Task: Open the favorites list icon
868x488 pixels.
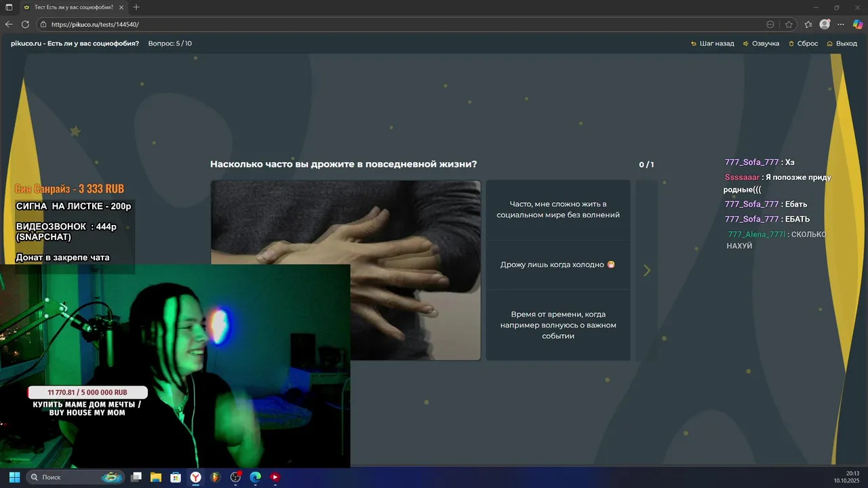Action: point(808,24)
